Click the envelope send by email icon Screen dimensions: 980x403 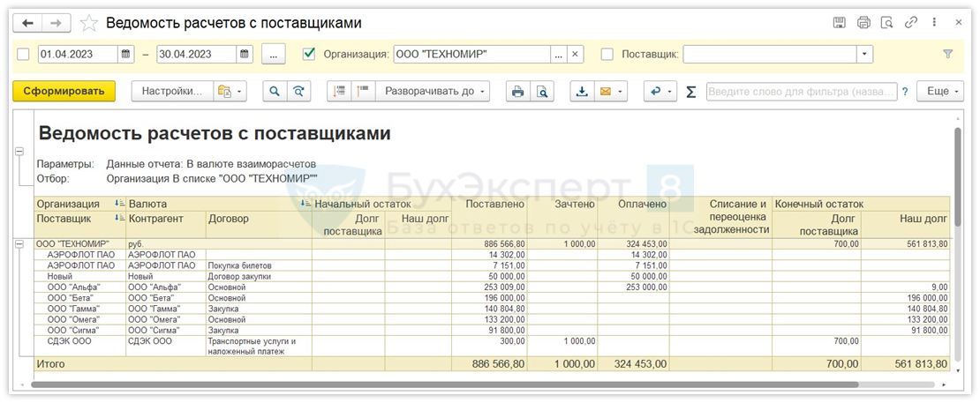606,91
